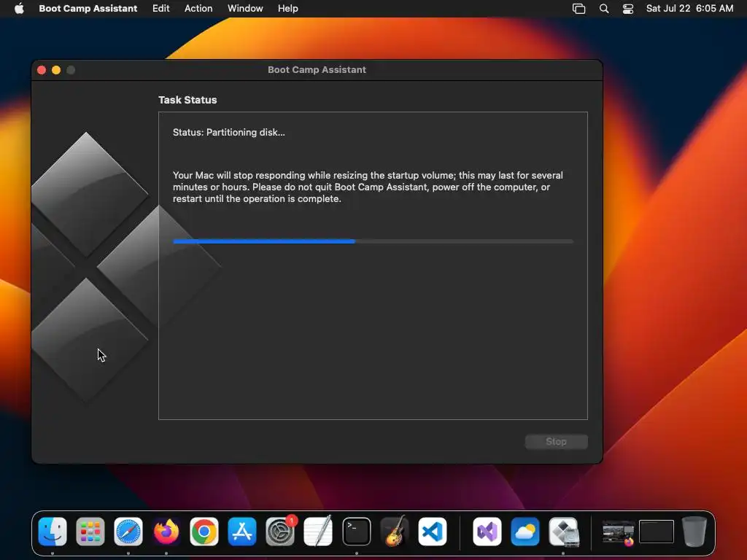Viewport: 747px width, 560px height.
Task: Close the Boot Camp Assistant window
Action: pyautogui.click(x=42, y=70)
